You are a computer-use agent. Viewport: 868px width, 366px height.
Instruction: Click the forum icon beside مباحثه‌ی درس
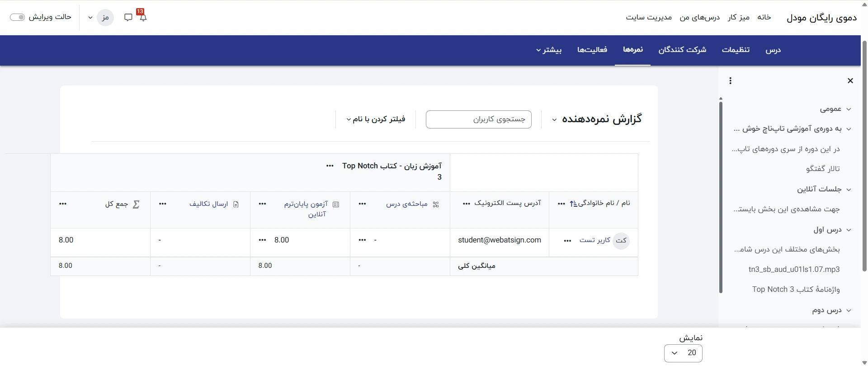435,204
